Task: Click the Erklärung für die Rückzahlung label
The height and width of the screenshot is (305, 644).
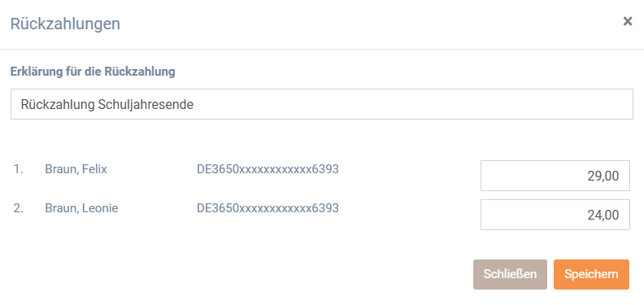Action: pyautogui.click(x=93, y=72)
